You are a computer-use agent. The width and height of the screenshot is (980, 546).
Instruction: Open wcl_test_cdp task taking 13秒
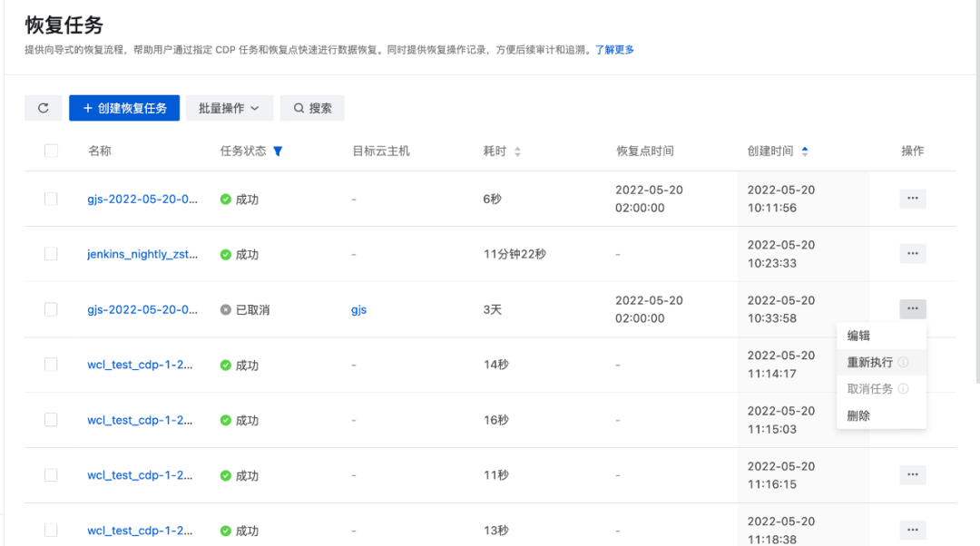[x=140, y=531]
